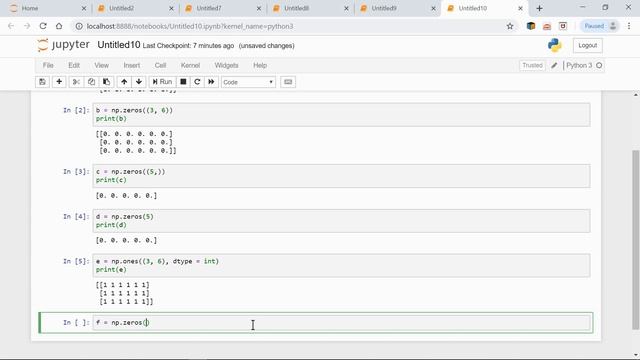Copy selected cells icon
This screenshot has width=640, height=360.
click(x=91, y=82)
